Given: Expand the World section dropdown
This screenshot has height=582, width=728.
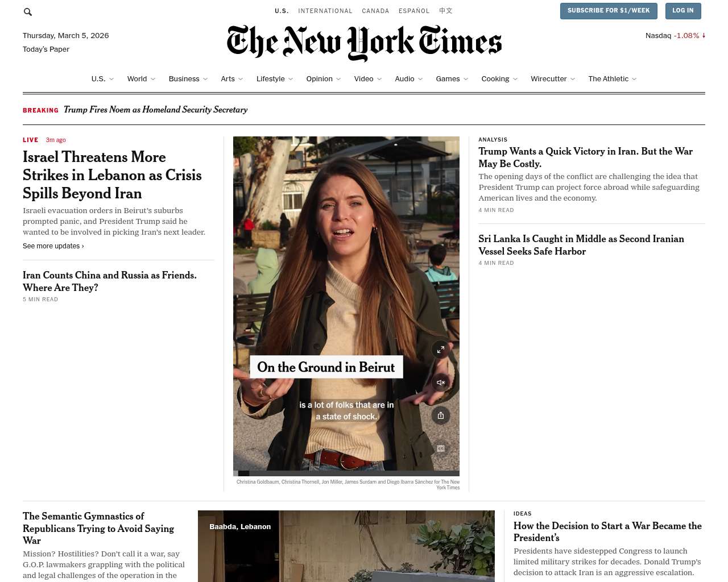Looking at the screenshot, I should 153,79.
